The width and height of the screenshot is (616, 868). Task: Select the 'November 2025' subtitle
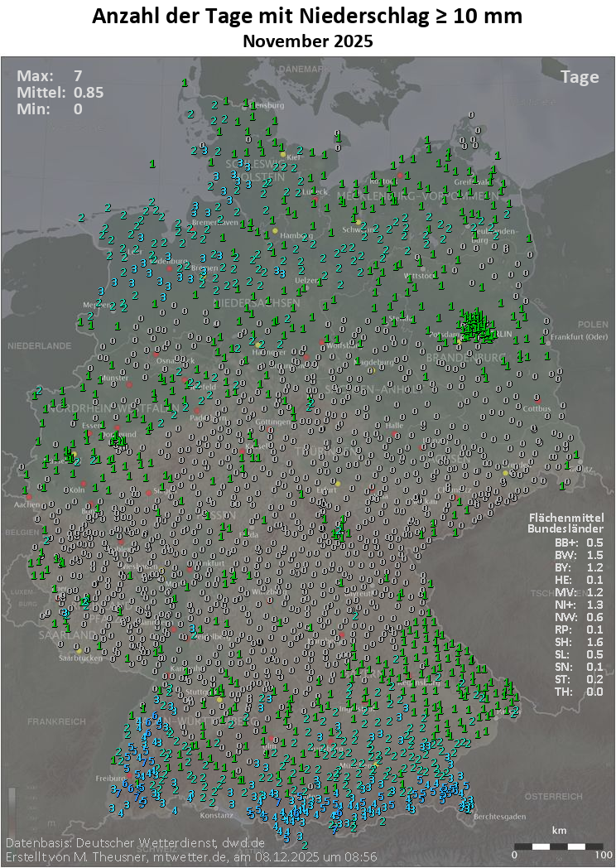coord(307,40)
